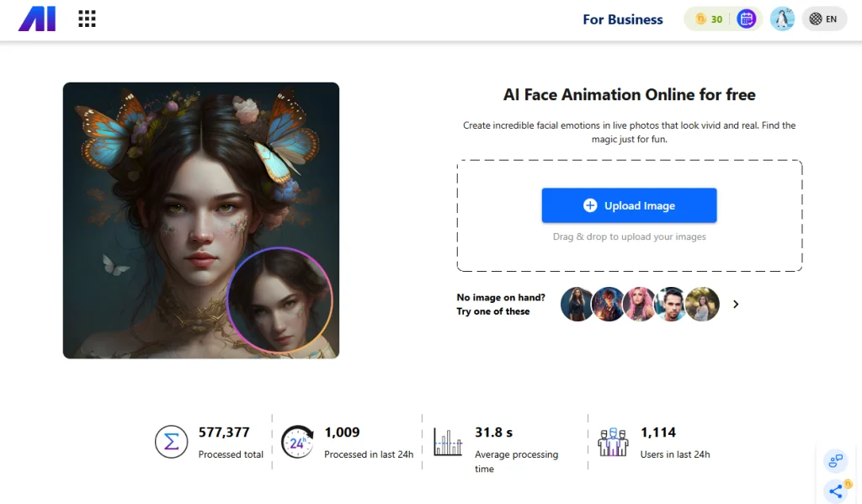Click the share icon at bottom right
This screenshot has height=504, width=862.
click(x=835, y=491)
